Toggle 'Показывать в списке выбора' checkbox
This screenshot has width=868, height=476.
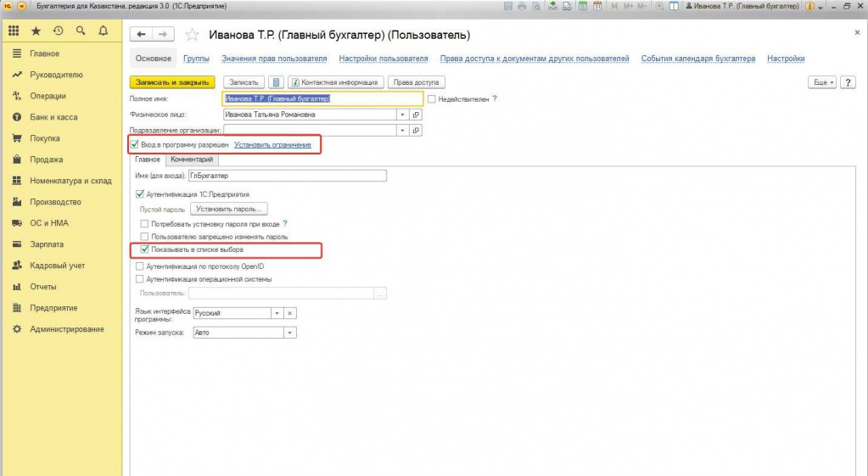tap(144, 250)
